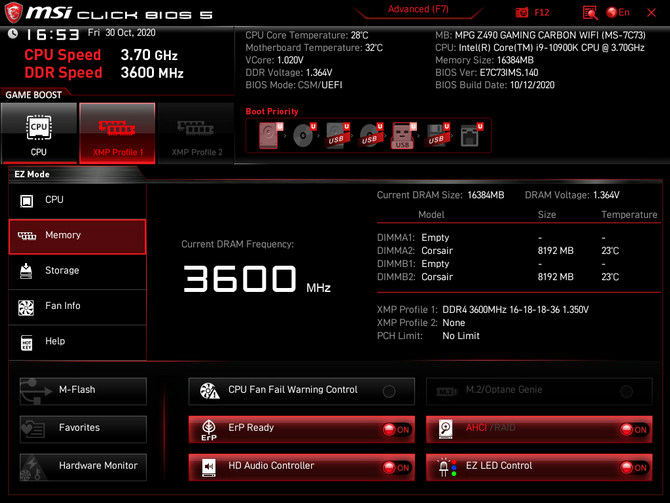
Task: Click the Boot Priority label
Action: [272, 112]
